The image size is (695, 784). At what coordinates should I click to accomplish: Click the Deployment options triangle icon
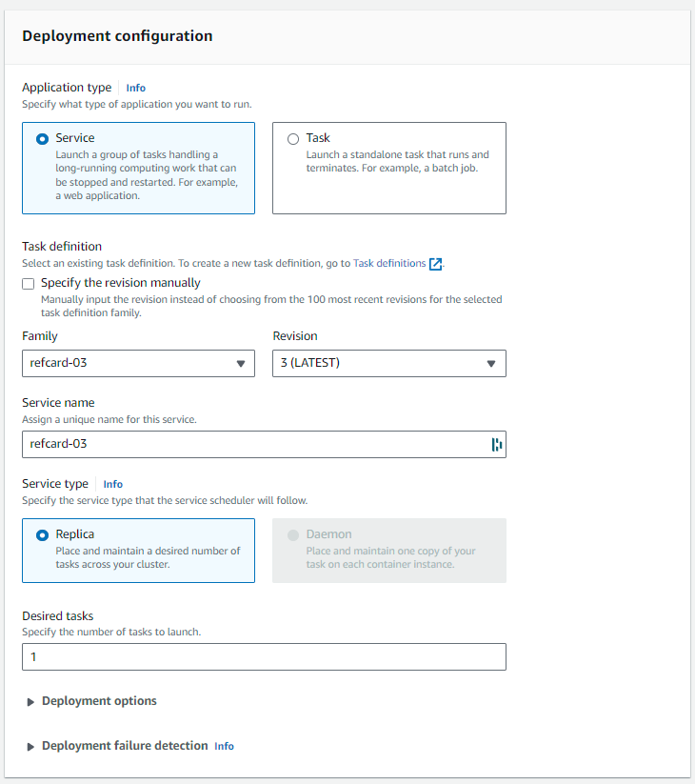coord(30,702)
